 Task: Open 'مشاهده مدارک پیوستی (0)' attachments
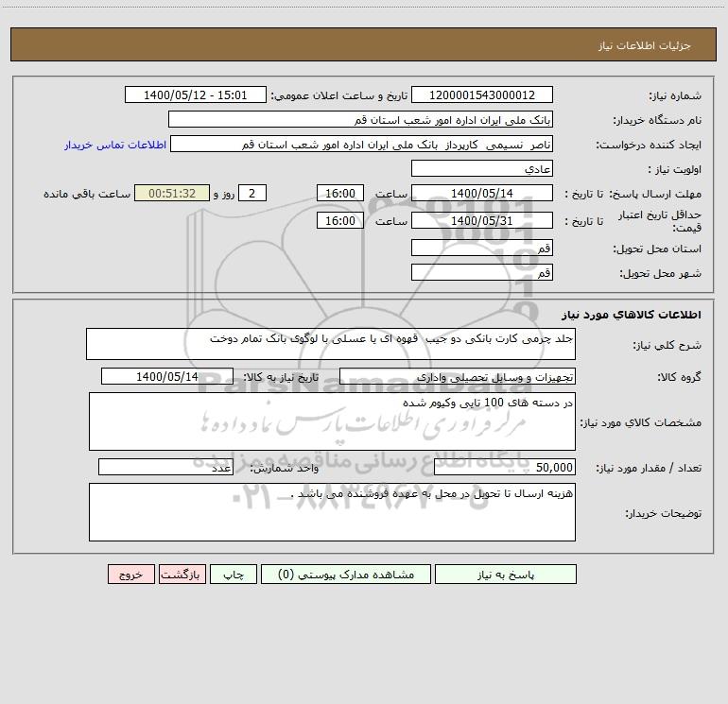346,574
